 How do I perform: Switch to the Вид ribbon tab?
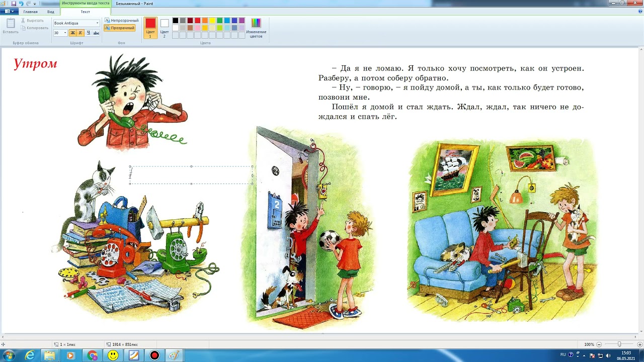click(51, 12)
